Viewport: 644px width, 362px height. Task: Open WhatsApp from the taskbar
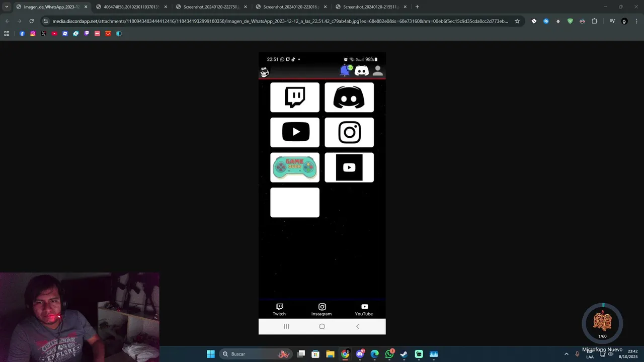[389, 354]
